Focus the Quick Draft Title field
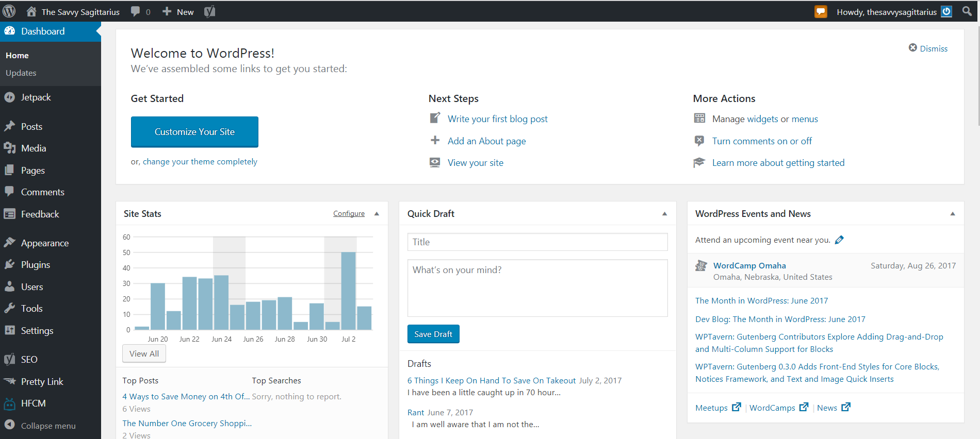Image resolution: width=980 pixels, height=439 pixels. coord(537,242)
